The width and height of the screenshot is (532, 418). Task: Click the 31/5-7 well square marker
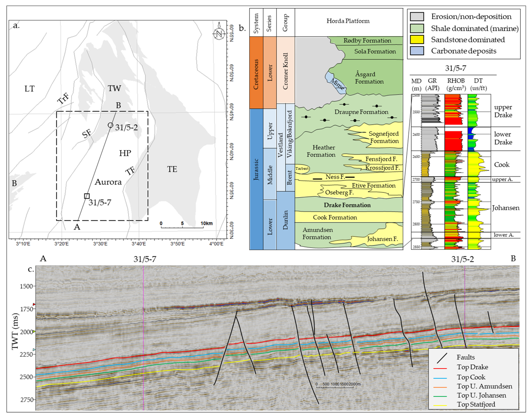point(87,196)
